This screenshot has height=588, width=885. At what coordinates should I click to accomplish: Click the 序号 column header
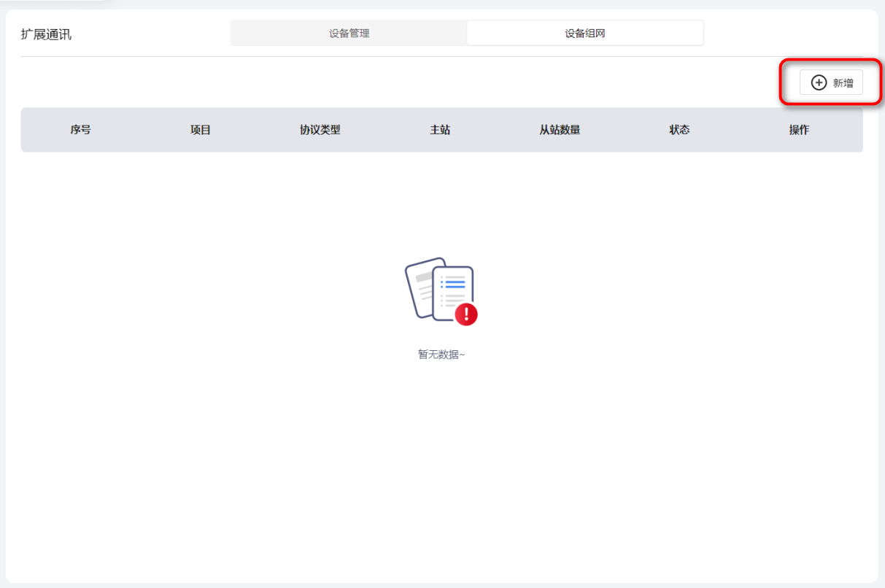pos(80,130)
